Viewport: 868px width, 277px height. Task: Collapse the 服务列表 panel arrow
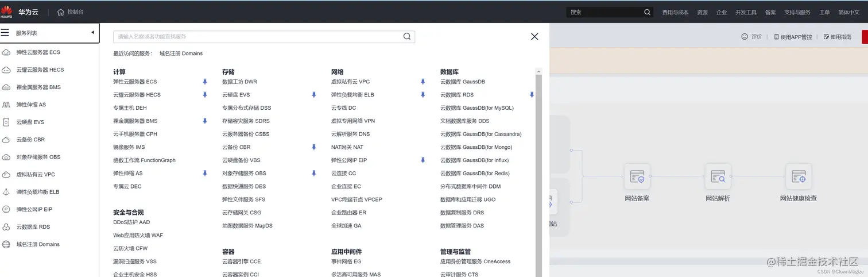(x=92, y=33)
